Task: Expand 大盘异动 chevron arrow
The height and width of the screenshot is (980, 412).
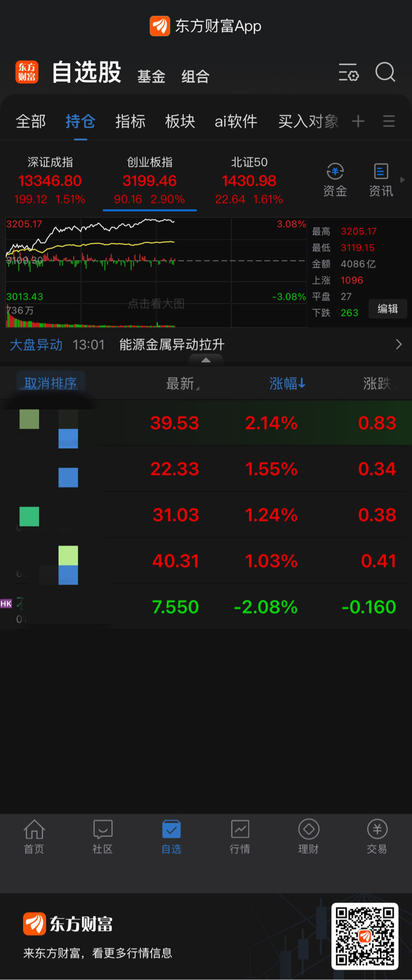Action: pyautogui.click(x=399, y=345)
